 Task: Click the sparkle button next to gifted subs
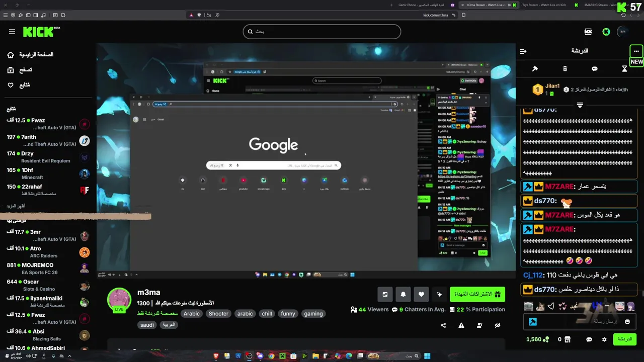pos(439,295)
